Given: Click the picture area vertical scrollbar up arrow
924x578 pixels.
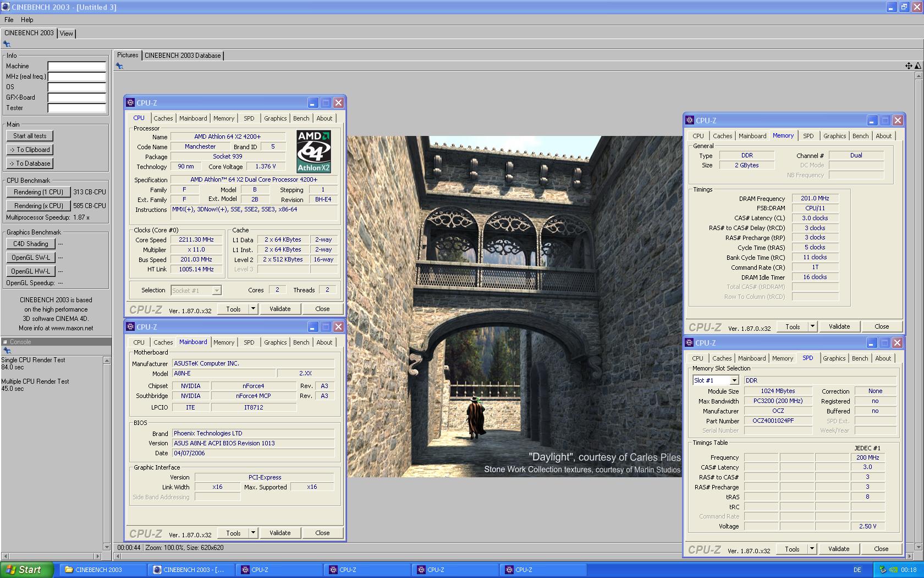Looking at the screenshot, I should (918, 76).
